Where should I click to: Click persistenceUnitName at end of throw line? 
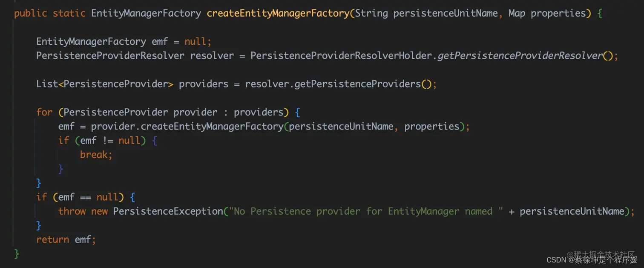(x=572, y=211)
